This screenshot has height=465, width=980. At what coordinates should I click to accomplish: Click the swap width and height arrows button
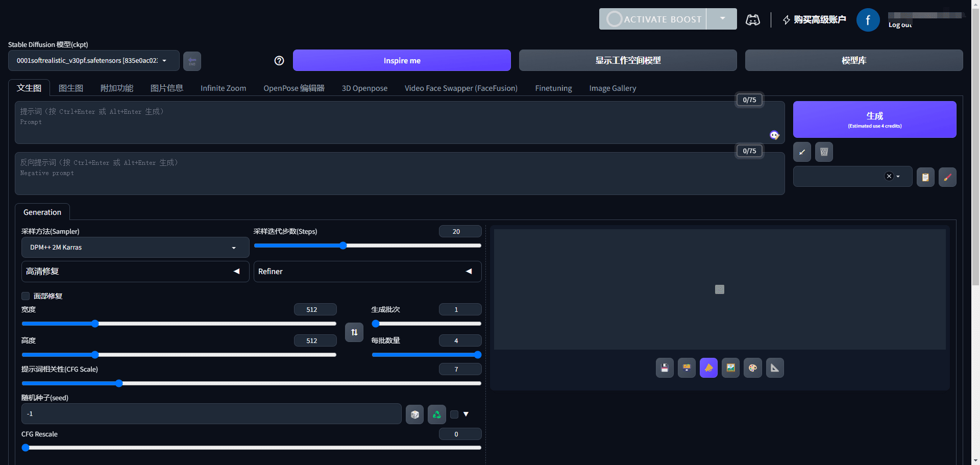tap(354, 332)
